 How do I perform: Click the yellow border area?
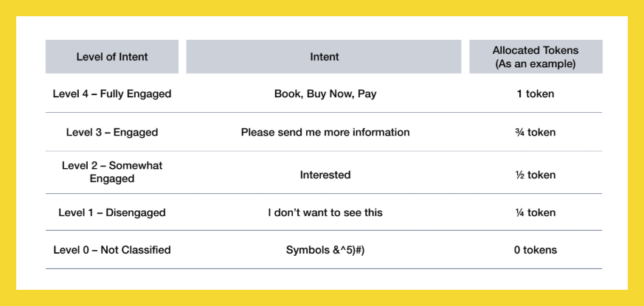(x=7, y=147)
